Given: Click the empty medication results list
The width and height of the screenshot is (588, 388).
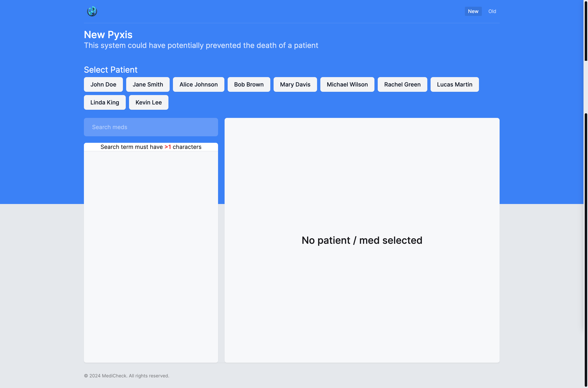Looking at the screenshot, I should click(x=150, y=256).
